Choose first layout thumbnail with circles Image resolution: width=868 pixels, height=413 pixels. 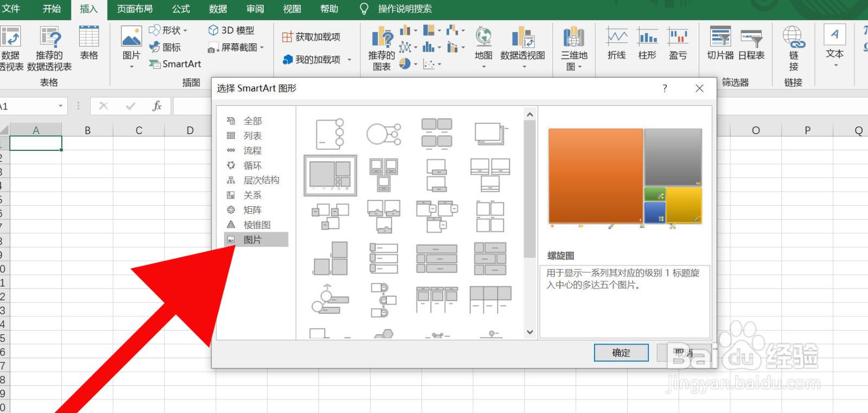pyautogui.click(x=330, y=134)
